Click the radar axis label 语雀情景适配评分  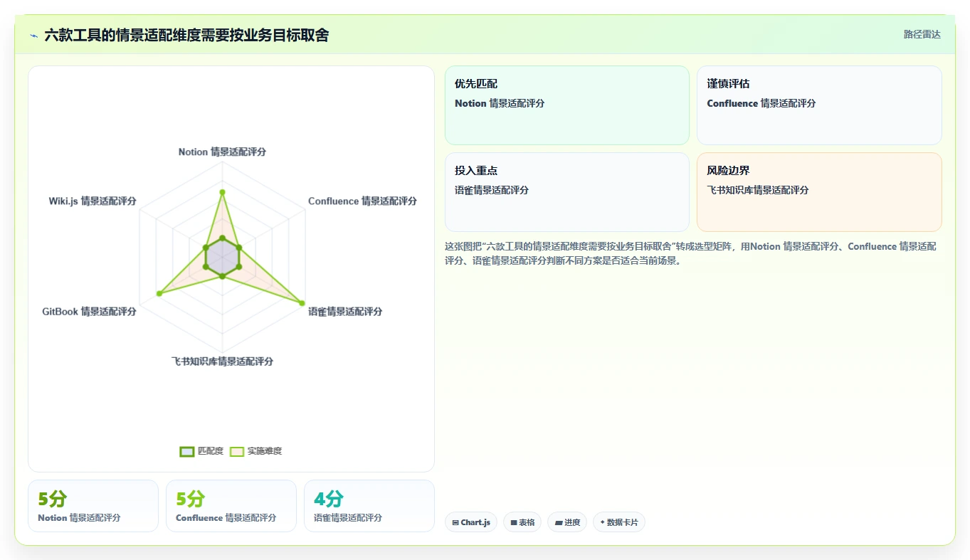345,312
